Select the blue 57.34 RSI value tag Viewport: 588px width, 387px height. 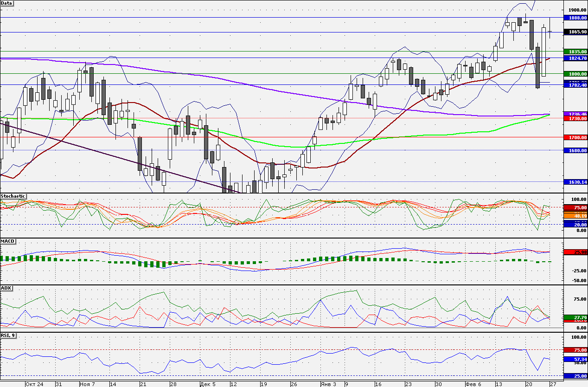click(575, 360)
